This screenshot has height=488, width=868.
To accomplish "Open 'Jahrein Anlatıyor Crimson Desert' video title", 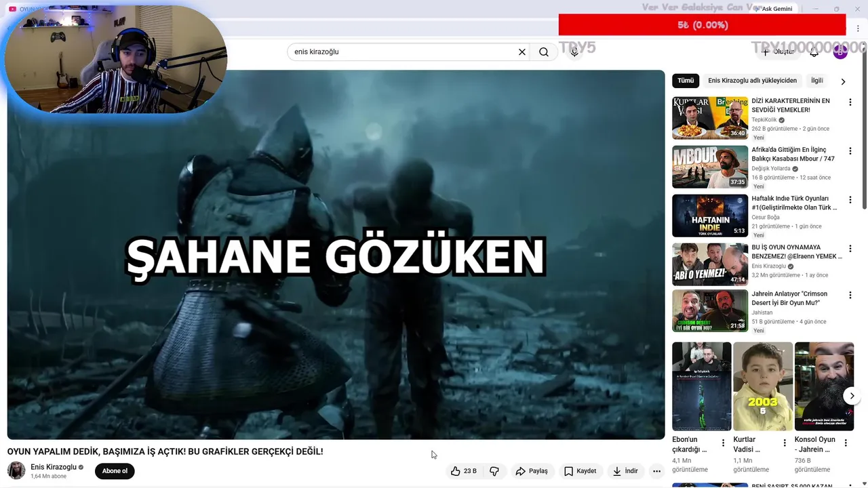I will 789,298.
